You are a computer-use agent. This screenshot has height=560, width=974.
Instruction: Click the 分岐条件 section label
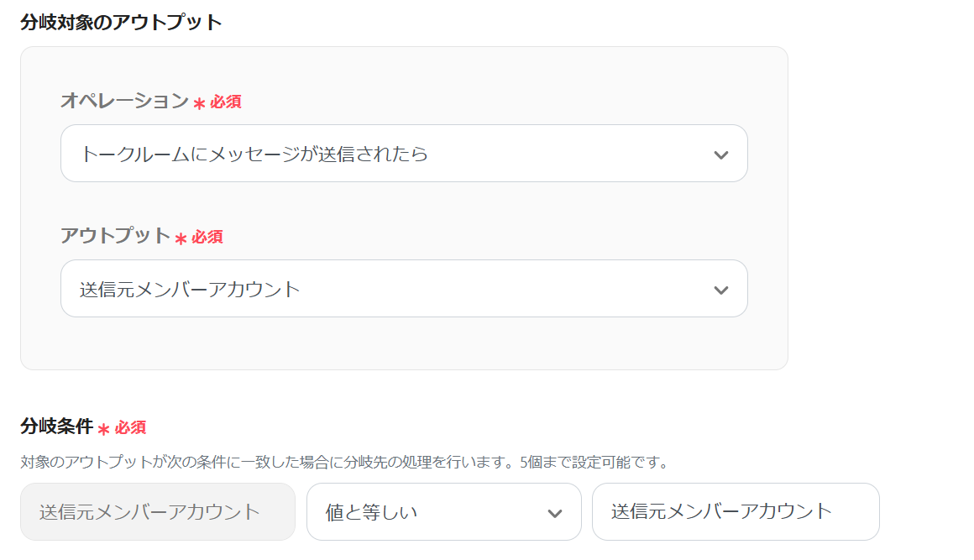tap(55, 427)
